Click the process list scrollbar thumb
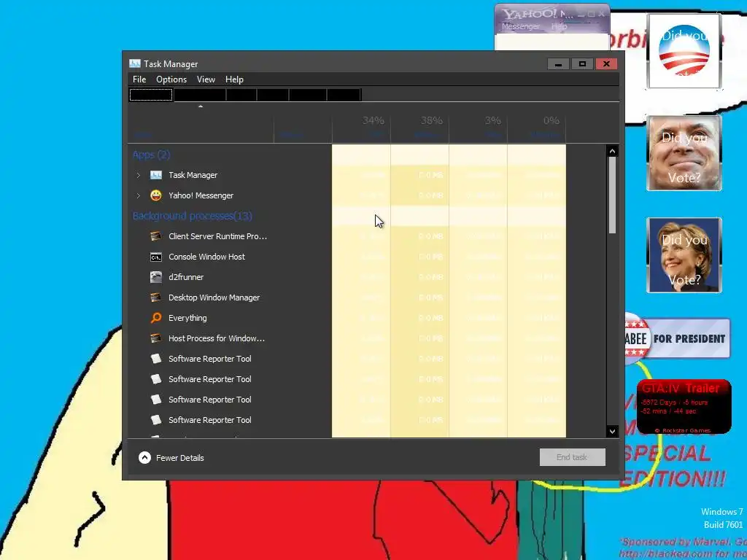The height and width of the screenshot is (560, 747). (612, 195)
